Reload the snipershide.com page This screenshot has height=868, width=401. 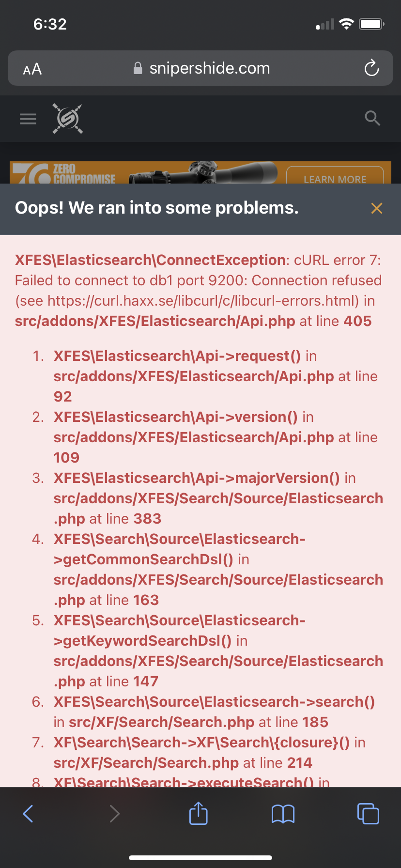(371, 68)
